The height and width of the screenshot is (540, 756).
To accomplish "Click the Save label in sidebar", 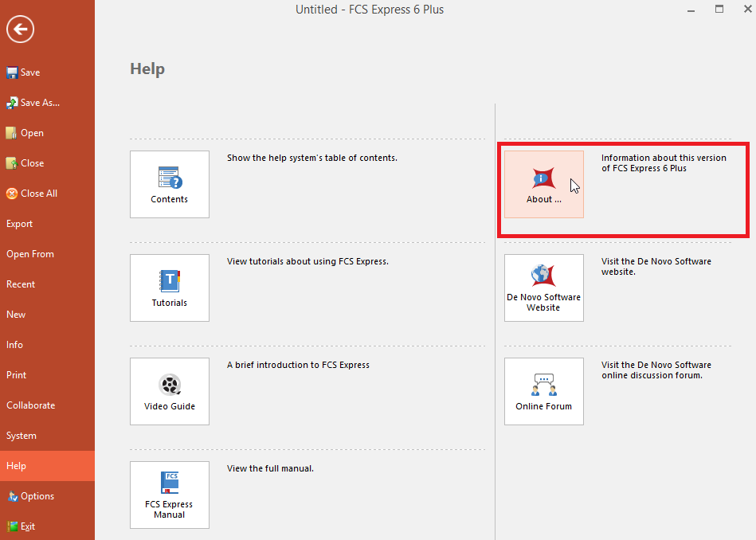I will 30,72.
